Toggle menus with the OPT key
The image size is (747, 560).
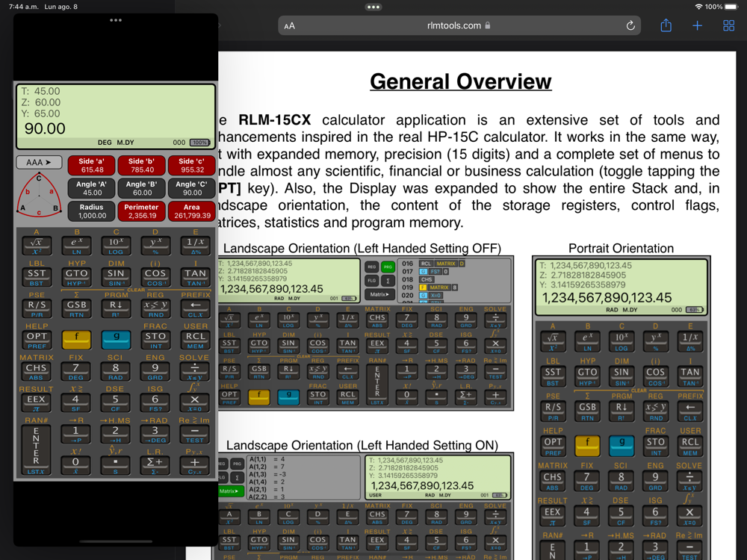tap(36, 340)
